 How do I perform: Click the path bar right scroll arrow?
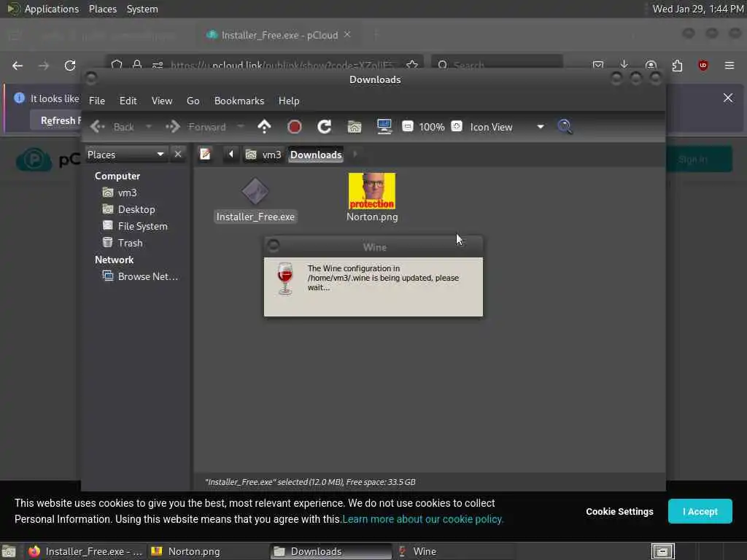click(355, 155)
